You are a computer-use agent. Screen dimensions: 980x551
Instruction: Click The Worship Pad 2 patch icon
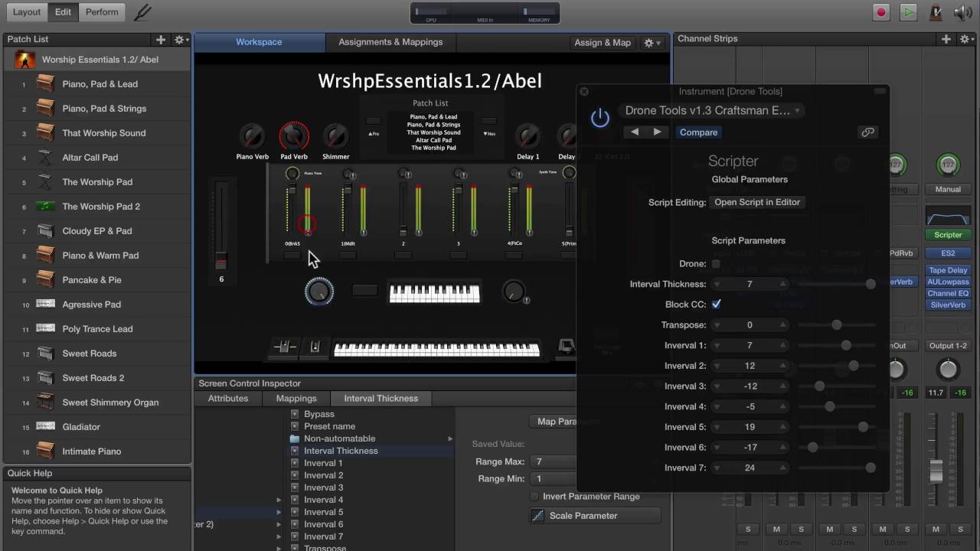click(46, 206)
